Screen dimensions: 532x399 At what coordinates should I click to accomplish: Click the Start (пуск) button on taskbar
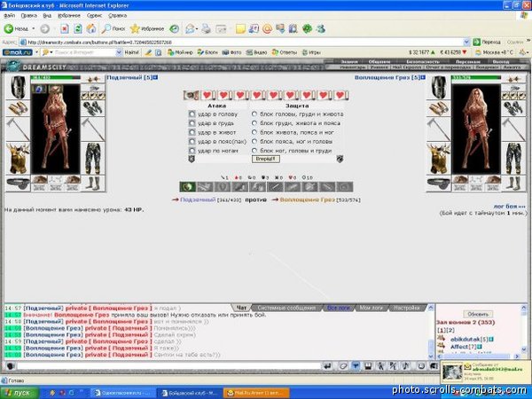click(19, 393)
